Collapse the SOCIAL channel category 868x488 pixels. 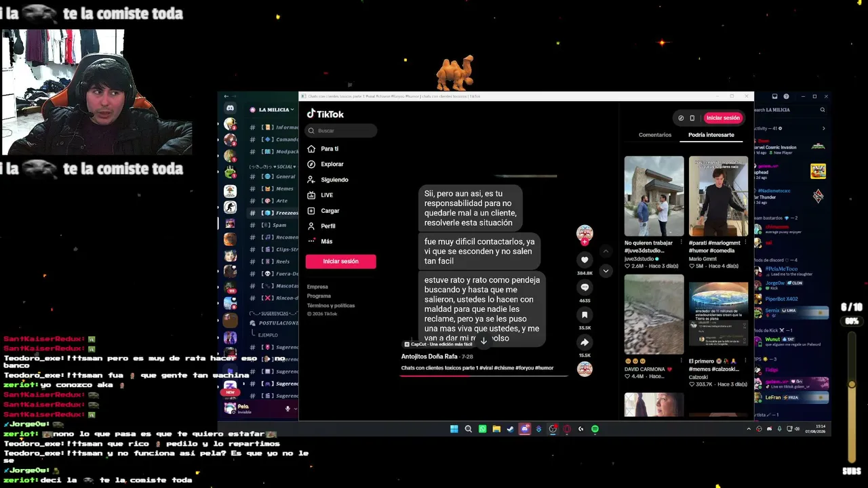pos(271,167)
